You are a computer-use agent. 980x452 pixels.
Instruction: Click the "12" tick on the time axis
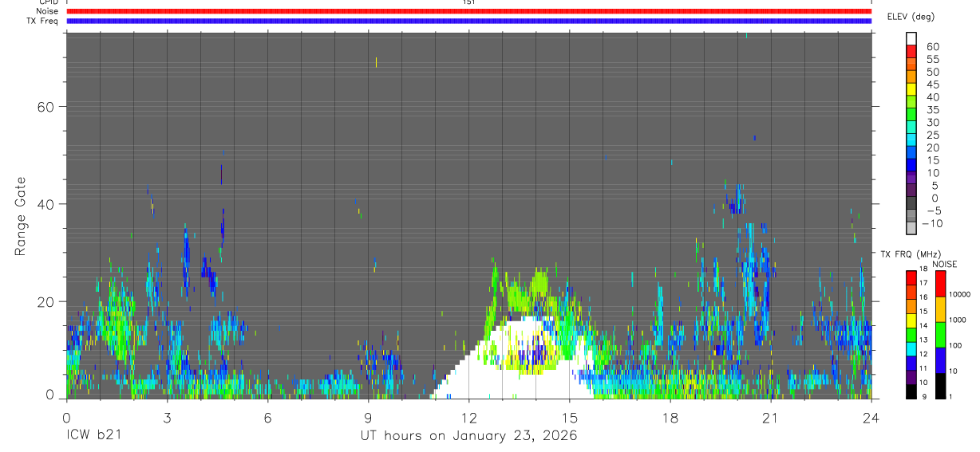pos(468,417)
